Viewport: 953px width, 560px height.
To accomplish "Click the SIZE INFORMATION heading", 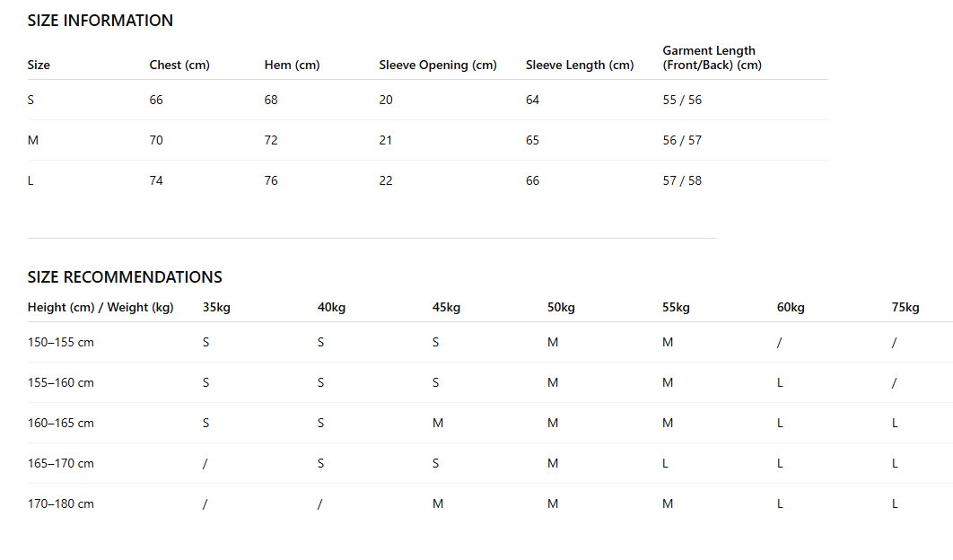I will tap(101, 21).
